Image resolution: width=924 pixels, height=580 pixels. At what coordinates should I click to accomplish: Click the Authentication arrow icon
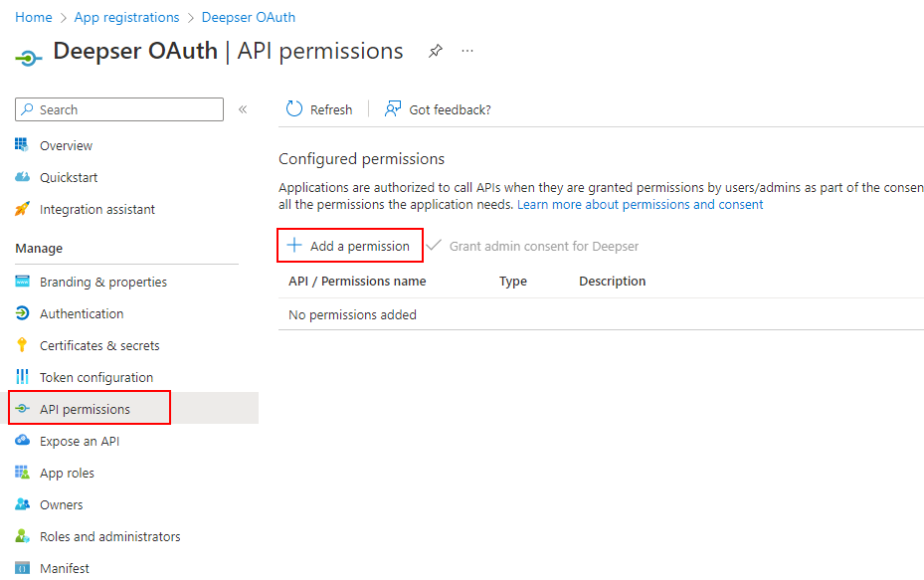pyautogui.click(x=22, y=313)
